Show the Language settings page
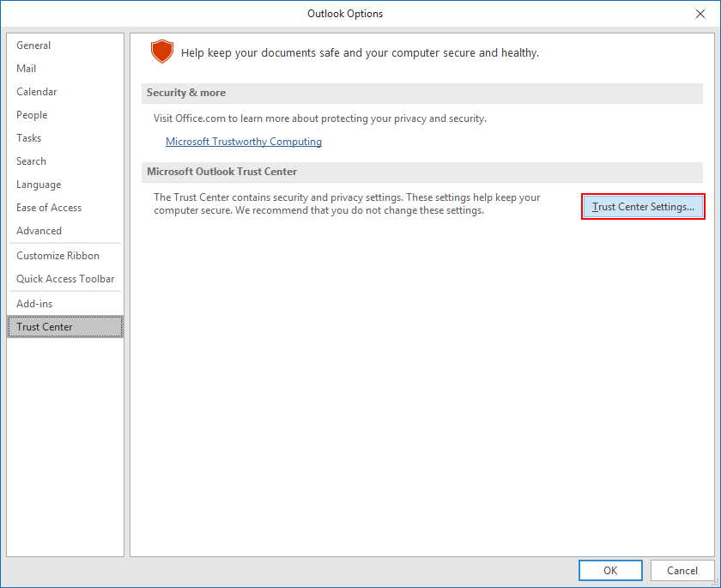721x588 pixels. [x=39, y=185]
